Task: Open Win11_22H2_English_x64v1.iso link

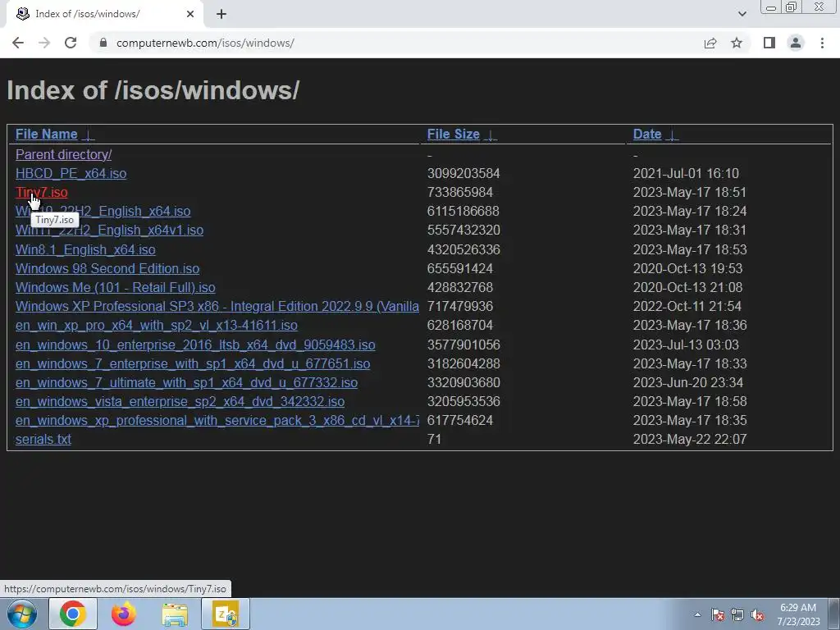Action: [109, 231]
